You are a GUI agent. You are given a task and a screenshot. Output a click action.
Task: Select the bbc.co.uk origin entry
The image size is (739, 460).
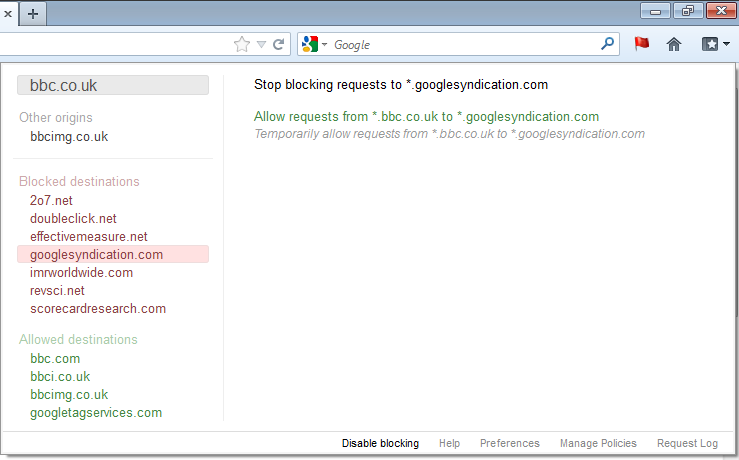pyautogui.click(x=113, y=85)
